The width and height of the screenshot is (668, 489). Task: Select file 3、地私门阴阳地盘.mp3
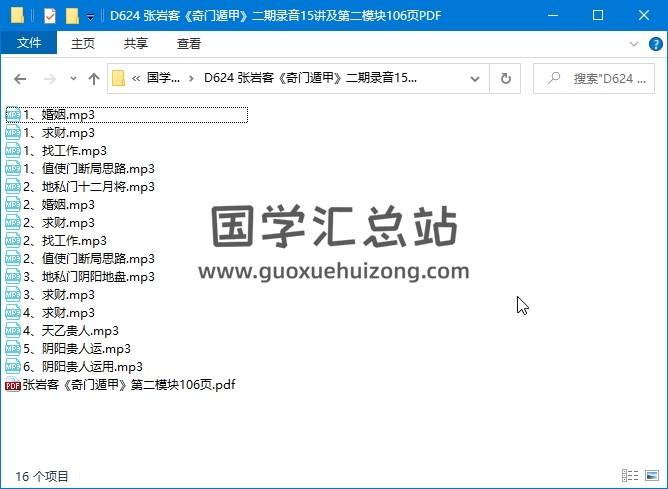point(89,277)
